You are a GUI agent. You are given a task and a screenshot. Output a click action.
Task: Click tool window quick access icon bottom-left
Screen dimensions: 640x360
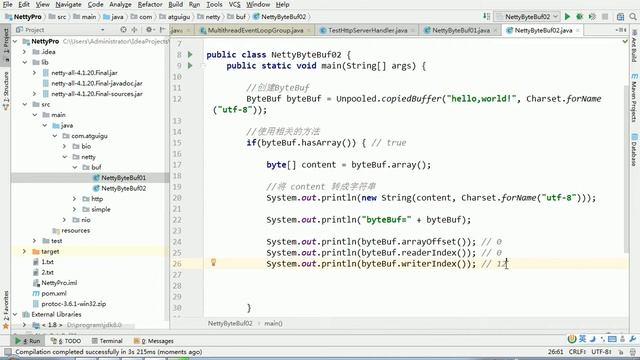tap(7, 351)
